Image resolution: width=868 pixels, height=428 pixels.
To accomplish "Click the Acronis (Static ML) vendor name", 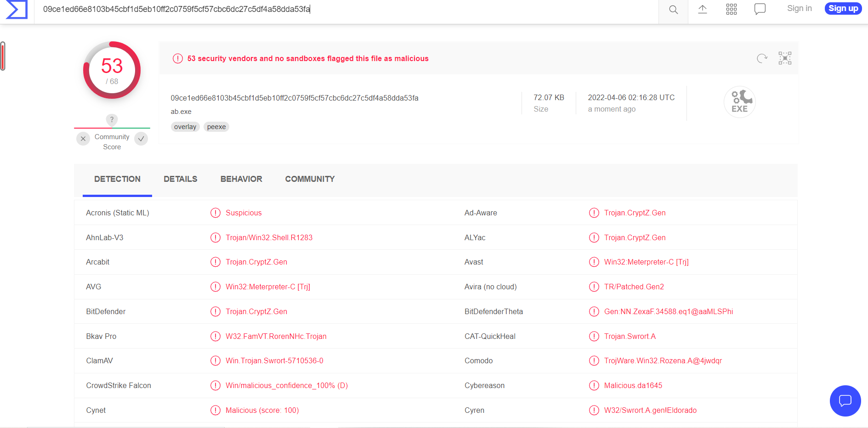I will (x=118, y=213).
